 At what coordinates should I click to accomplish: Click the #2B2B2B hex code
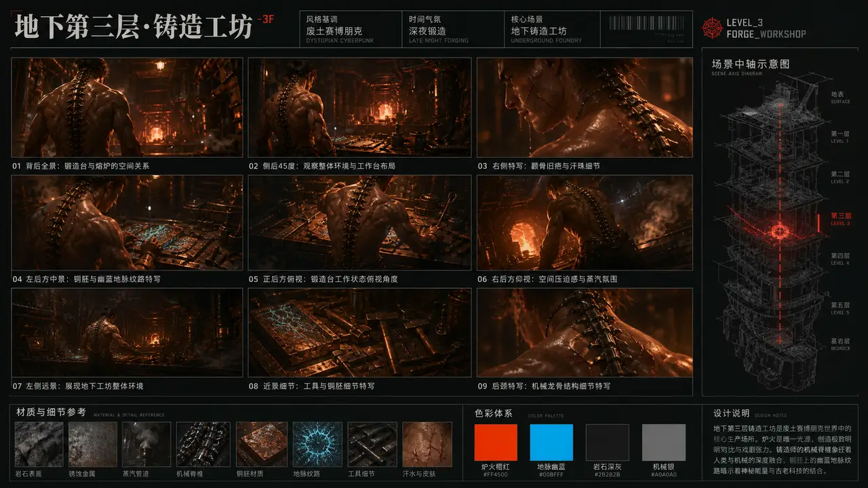(x=608, y=476)
